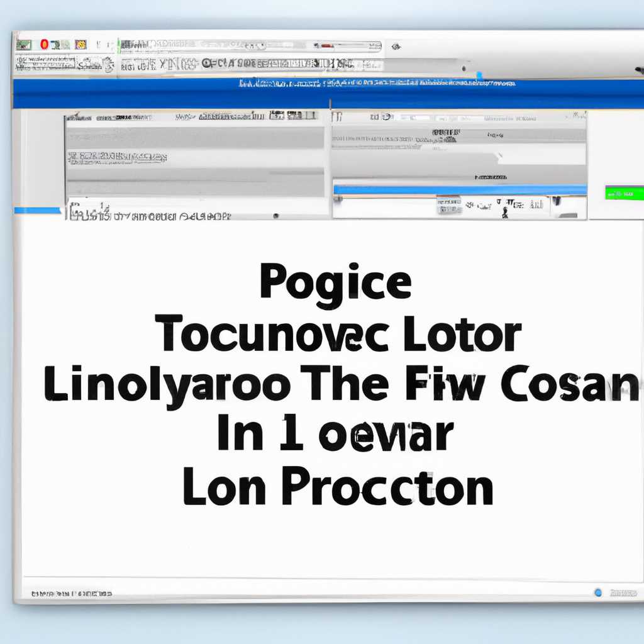Click the word "Cosan" in the heading

tap(570, 384)
